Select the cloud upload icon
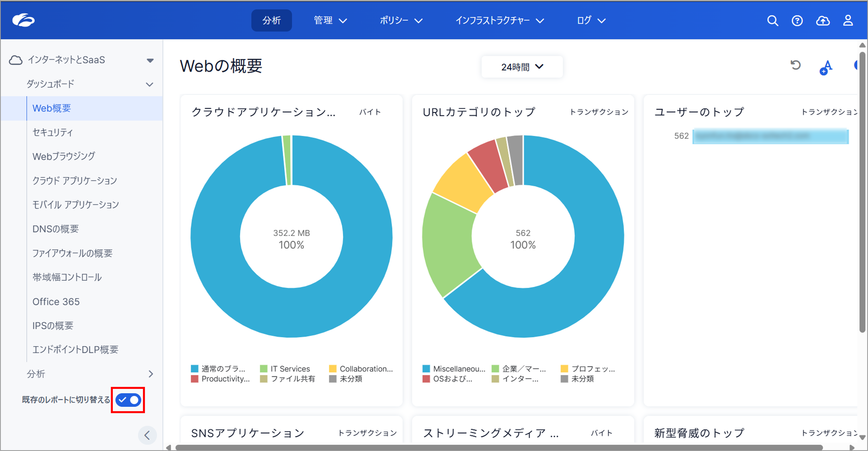The height and width of the screenshot is (451, 868). point(823,21)
